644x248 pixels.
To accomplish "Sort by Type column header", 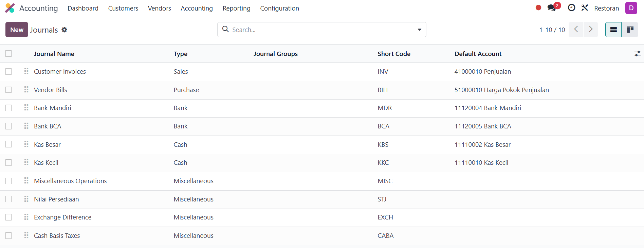I will (x=181, y=54).
